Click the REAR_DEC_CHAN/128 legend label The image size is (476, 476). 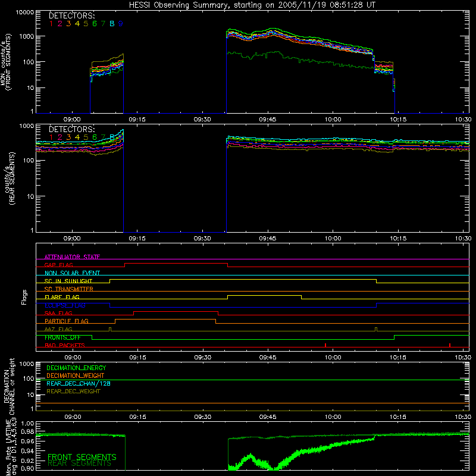coord(79,383)
